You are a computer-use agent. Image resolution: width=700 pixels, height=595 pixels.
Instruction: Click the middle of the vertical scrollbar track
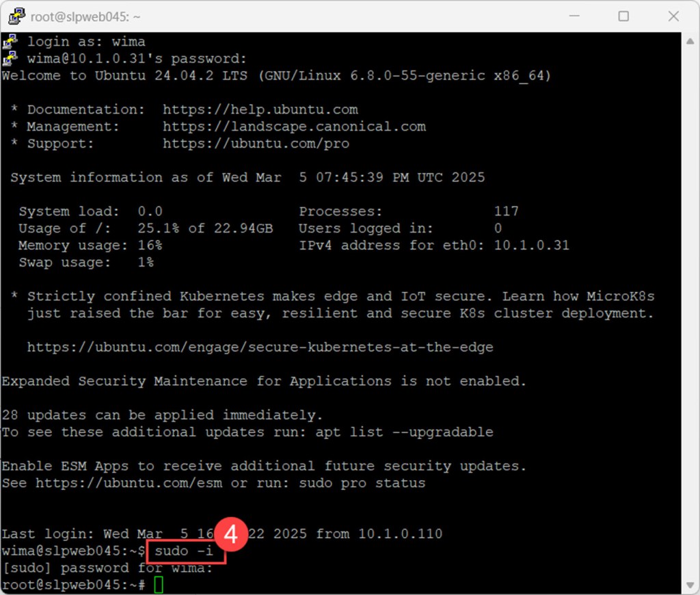click(691, 313)
